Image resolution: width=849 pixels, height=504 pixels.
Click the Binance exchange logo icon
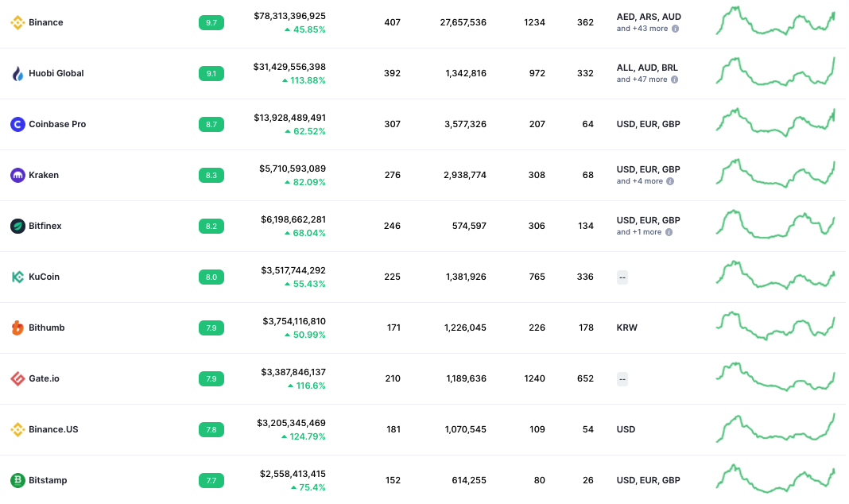[17, 22]
